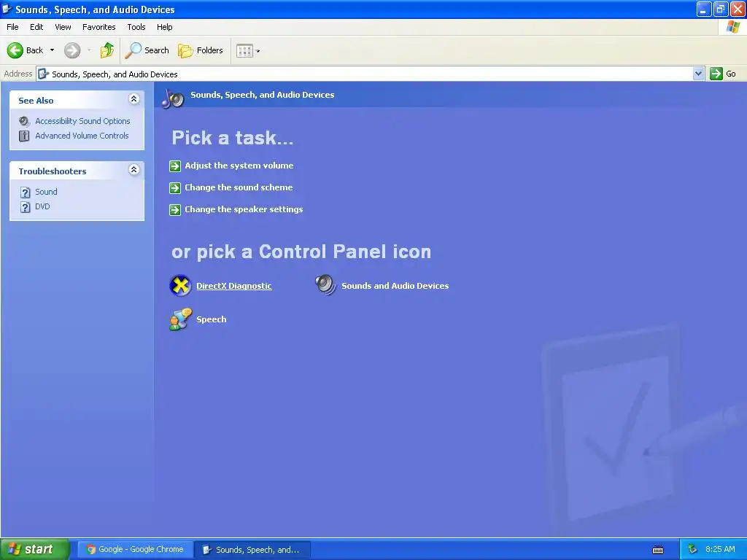Screen dimensions: 747x560
Task: Open the Sound troubleshooter link
Action: [46, 192]
